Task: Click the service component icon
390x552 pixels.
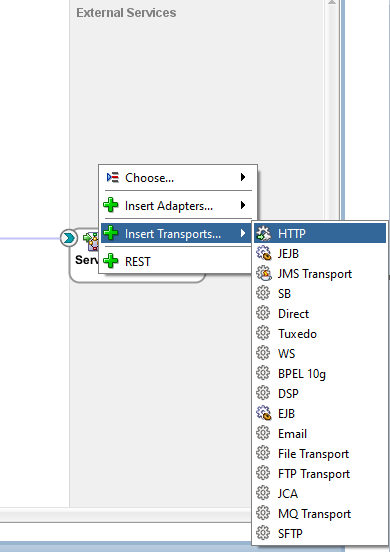Action: click(91, 242)
